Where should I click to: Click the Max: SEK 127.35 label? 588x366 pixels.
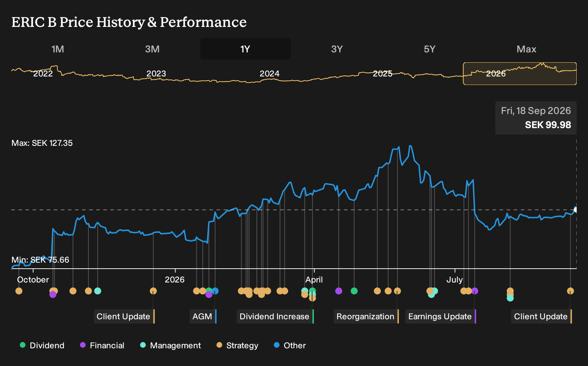pyautogui.click(x=42, y=143)
